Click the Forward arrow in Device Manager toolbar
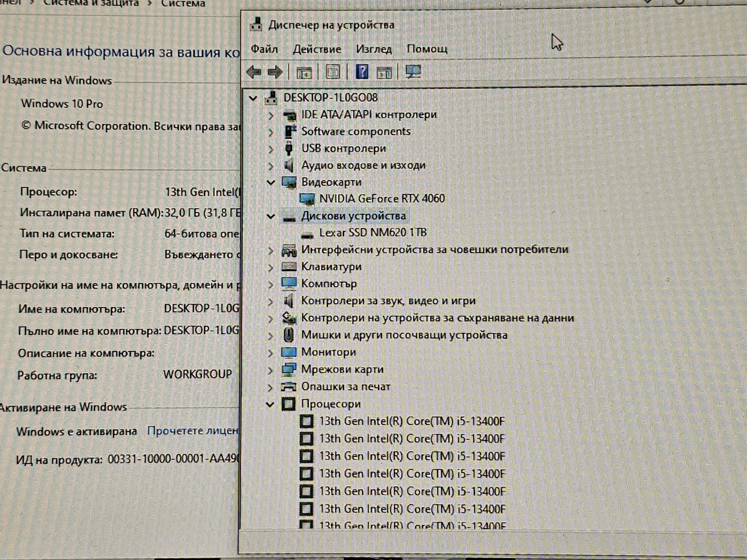747x560 pixels. click(x=275, y=72)
